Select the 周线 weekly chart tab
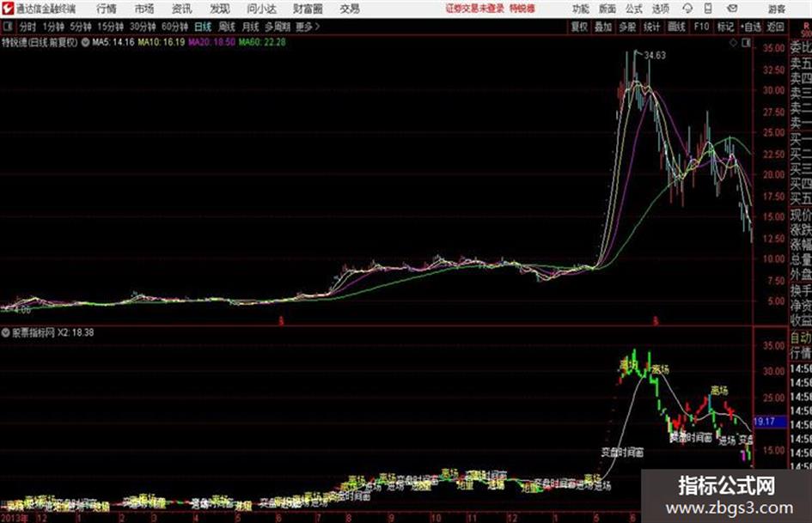812x523 pixels. point(227,27)
